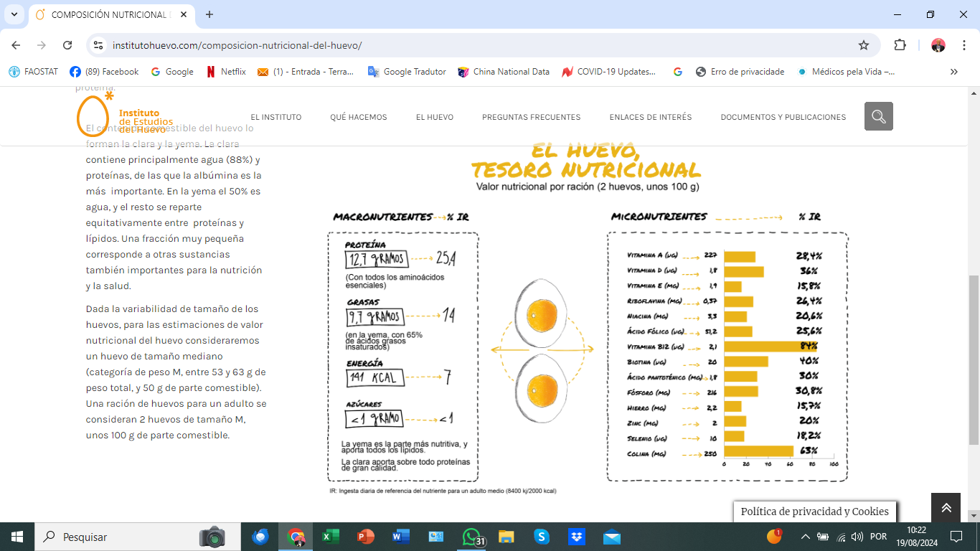Open Documentos y Publicaciones menu
Viewport: 980px width, 551px height.
[x=783, y=117]
